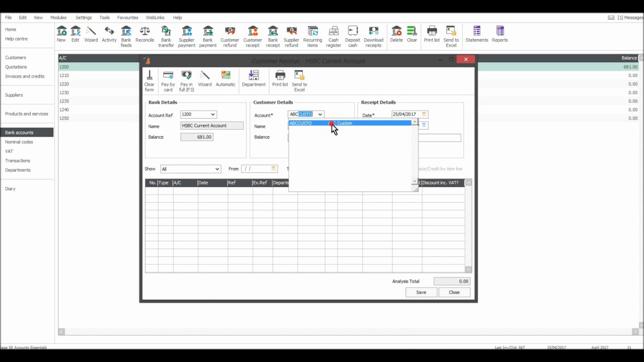Click the Close button in dialog

click(454, 292)
